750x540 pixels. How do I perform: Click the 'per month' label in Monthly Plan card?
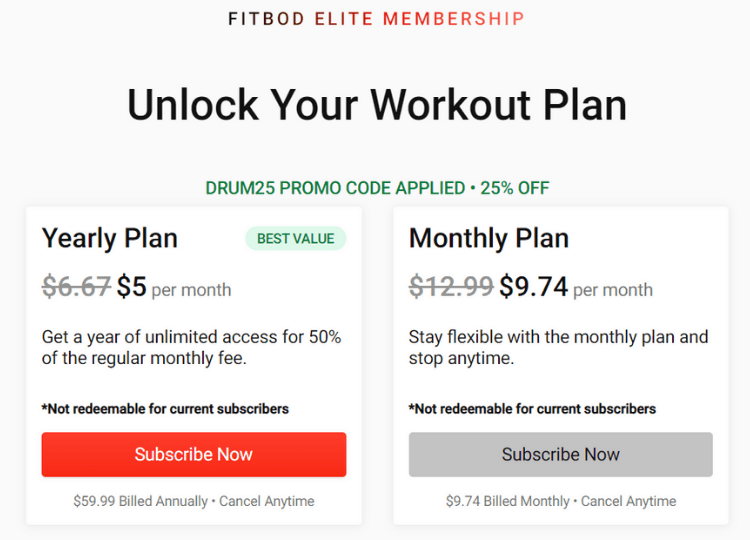(x=613, y=290)
